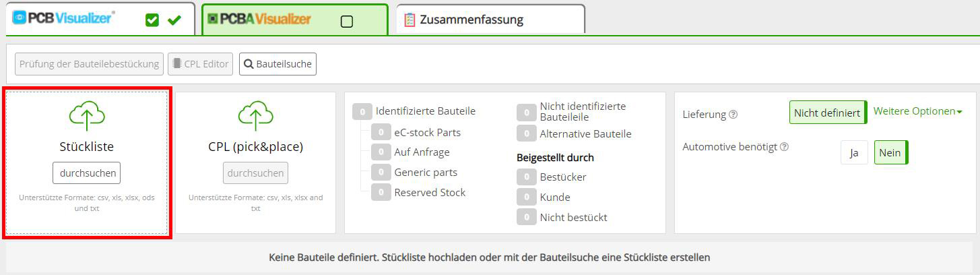Click the Stückliste cloud upload icon
This screenshot has height=275, width=980.
[87, 116]
